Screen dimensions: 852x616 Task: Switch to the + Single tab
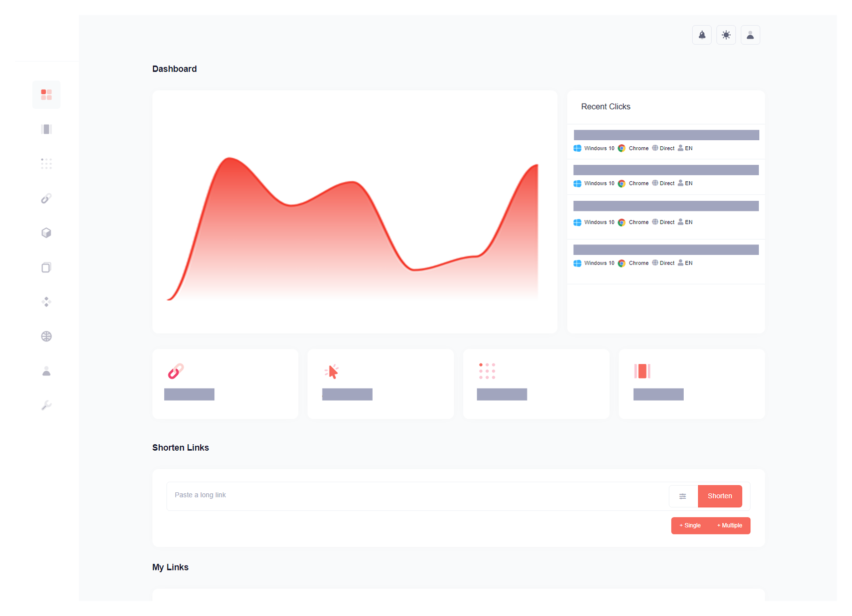(x=690, y=525)
